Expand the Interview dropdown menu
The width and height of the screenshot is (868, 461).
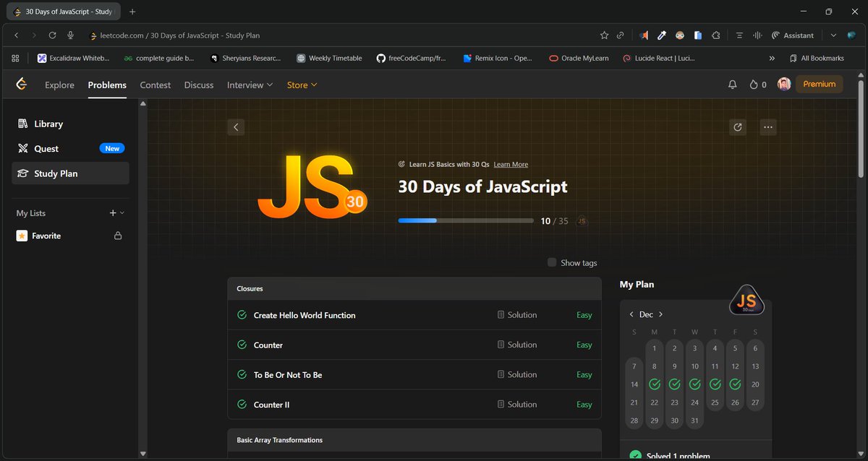[x=250, y=85]
